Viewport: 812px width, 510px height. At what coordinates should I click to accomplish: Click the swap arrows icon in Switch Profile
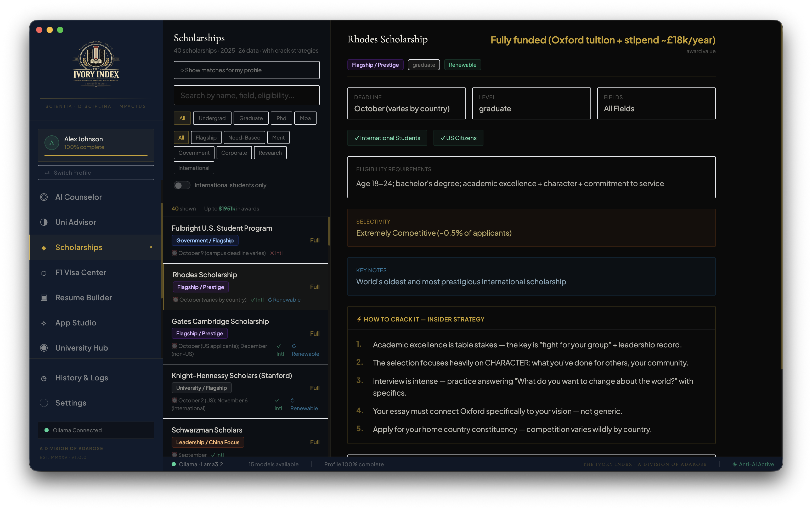click(x=47, y=173)
